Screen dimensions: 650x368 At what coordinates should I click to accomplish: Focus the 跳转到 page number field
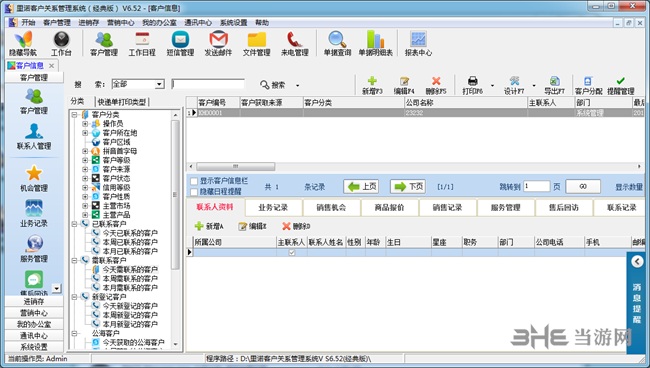coord(537,186)
